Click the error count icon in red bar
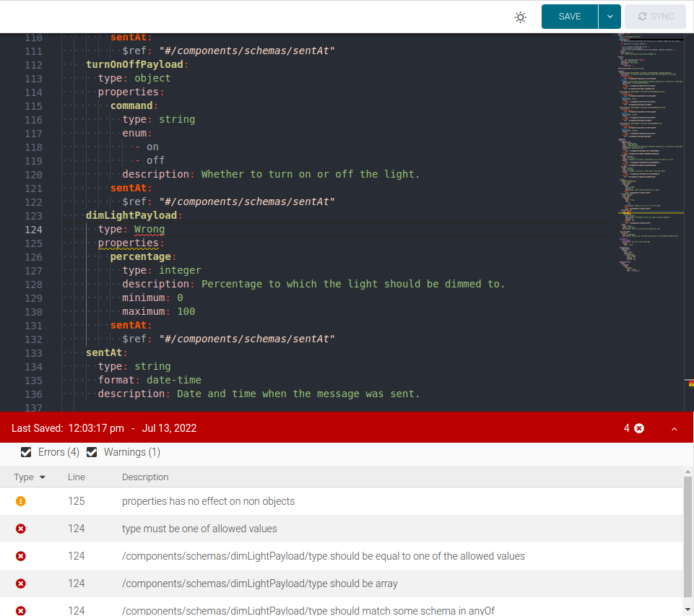Screen dimensions: 694x616 [639, 429]
